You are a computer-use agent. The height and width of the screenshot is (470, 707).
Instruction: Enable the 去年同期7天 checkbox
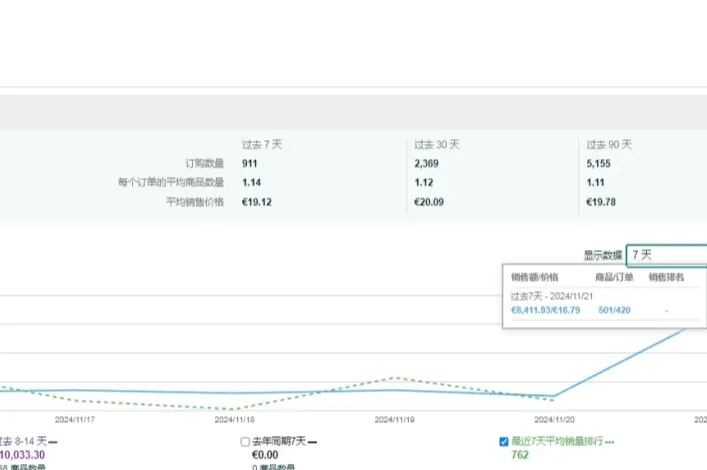coord(245,442)
